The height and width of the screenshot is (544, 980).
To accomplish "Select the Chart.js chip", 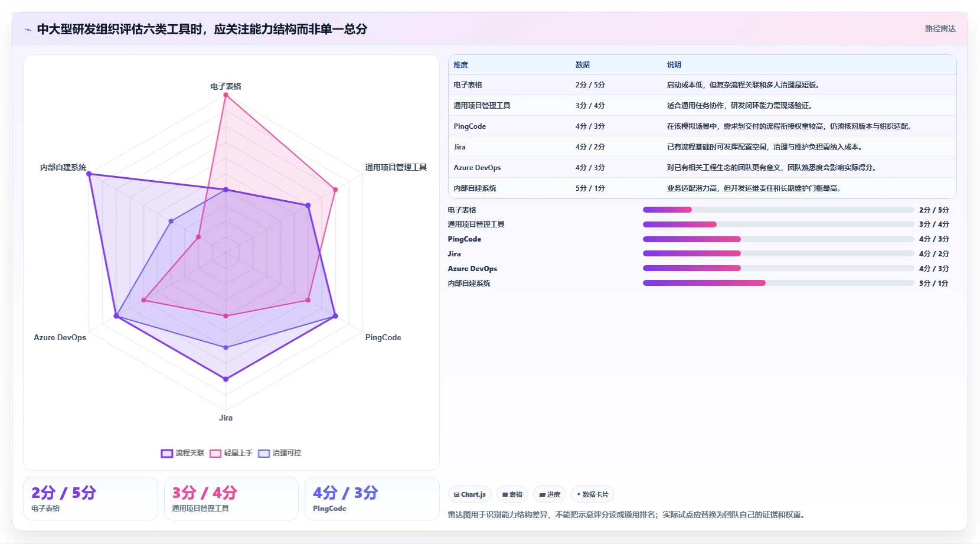I will [x=470, y=494].
